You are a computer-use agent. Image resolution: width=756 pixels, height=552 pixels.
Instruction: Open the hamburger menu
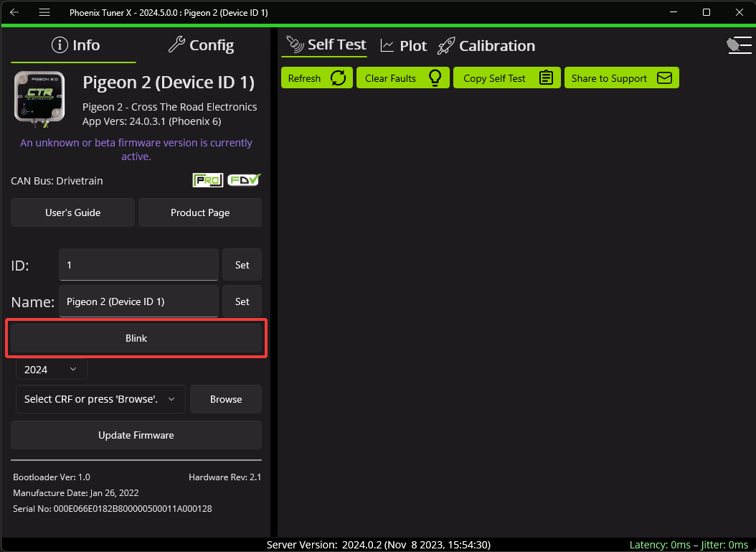point(44,12)
